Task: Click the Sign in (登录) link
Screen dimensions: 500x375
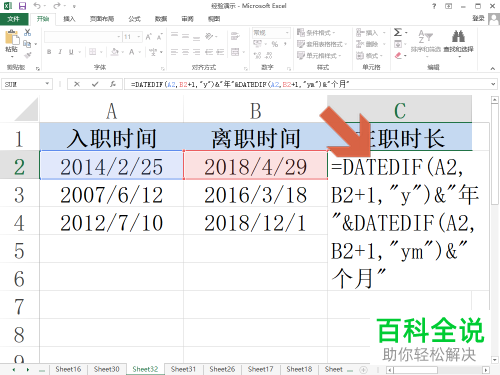Action: point(478,19)
